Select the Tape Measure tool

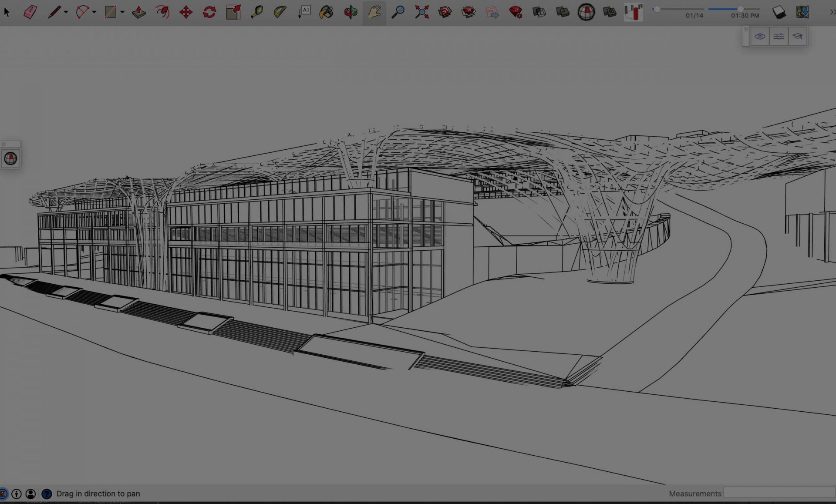pos(257,12)
